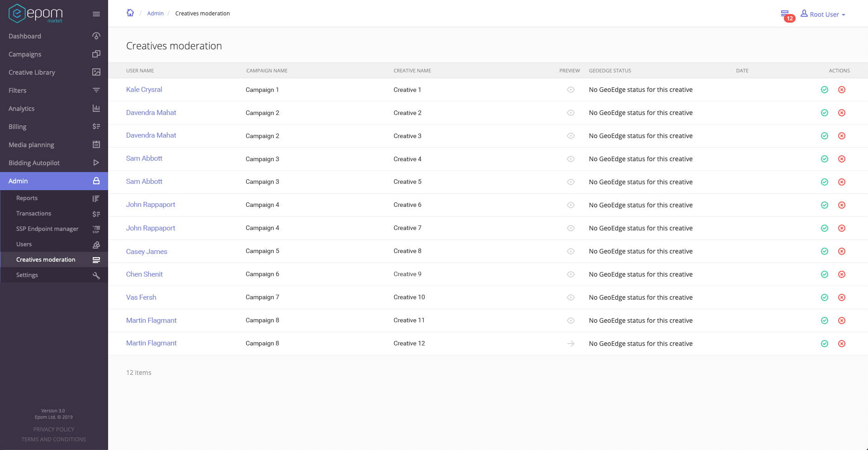This screenshot has width=868, height=450.
Task: Open Billing in the sidebar
Action: click(54, 127)
